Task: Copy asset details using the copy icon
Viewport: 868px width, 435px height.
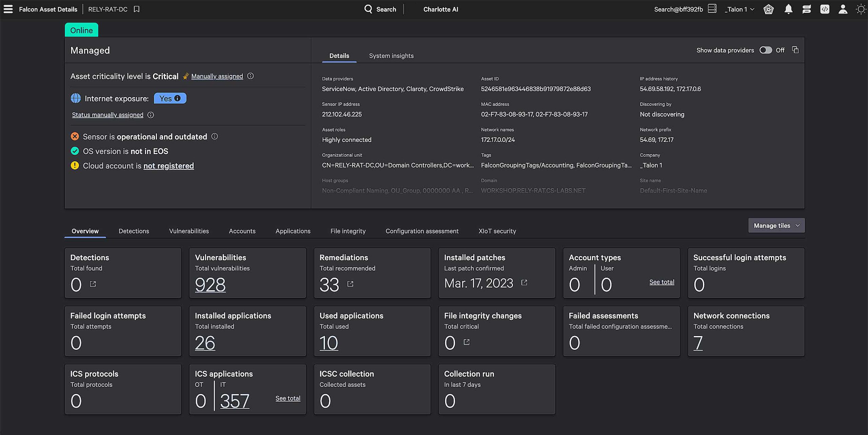Action: (x=796, y=50)
